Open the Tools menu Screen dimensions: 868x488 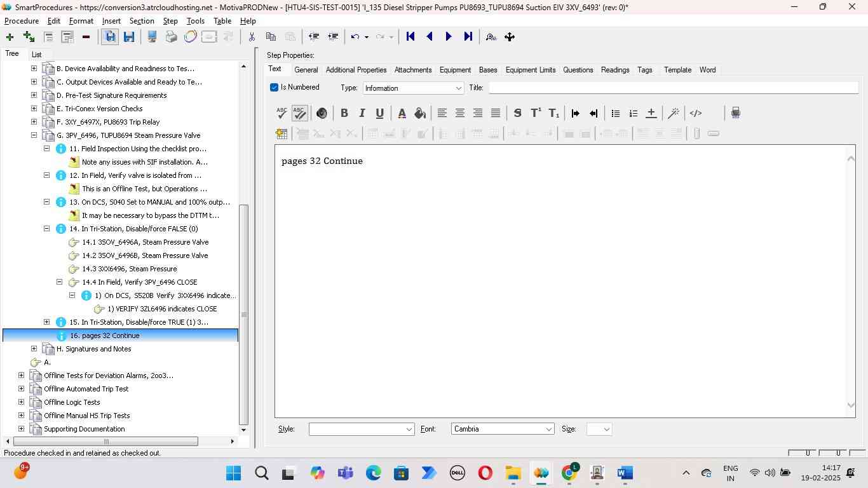pos(195,21)
